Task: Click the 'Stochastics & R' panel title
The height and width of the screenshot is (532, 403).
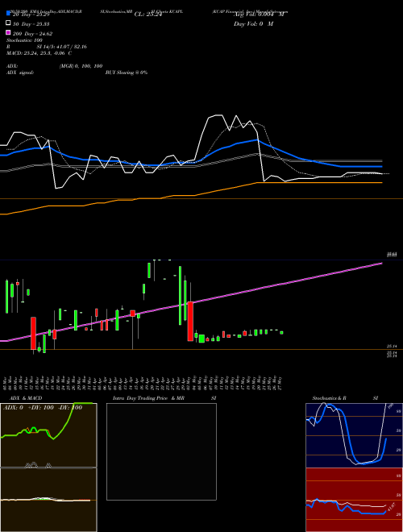Action: tap(329, 398)
